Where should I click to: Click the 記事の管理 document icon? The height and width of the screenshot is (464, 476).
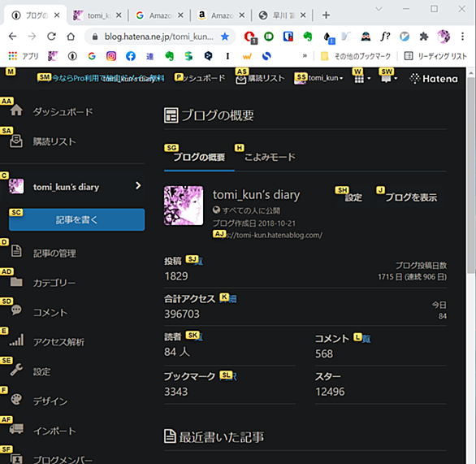click(16, 251)
